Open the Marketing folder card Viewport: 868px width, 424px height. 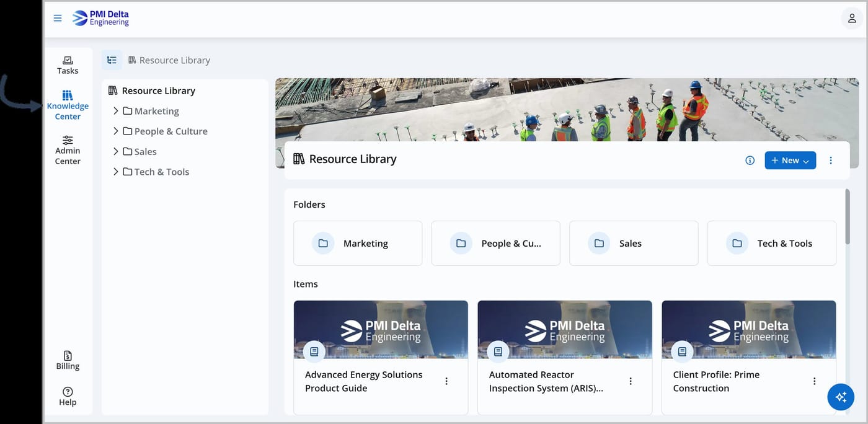[358, 244]
